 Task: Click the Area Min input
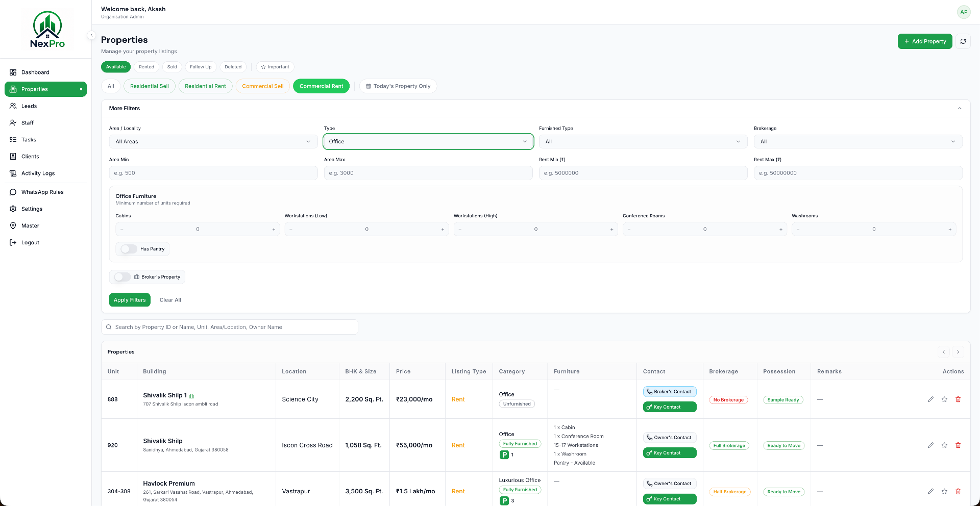(x=213, y=173)
